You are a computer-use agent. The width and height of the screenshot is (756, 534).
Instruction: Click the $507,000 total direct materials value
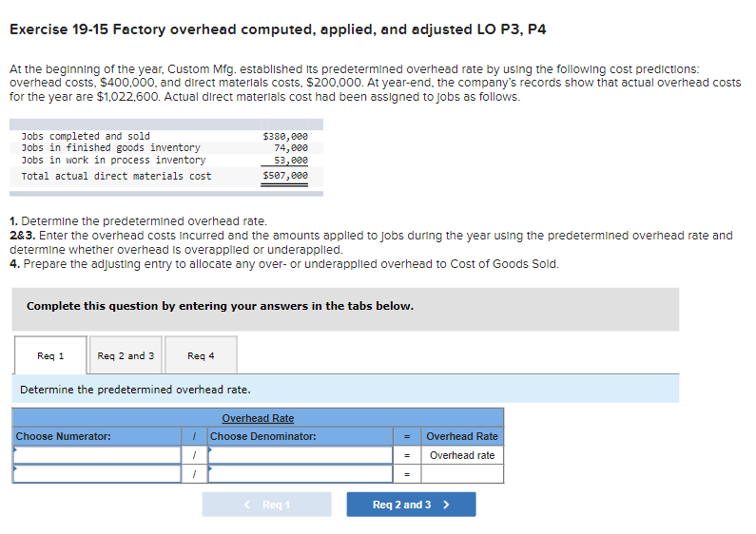[x=285, y=176]
